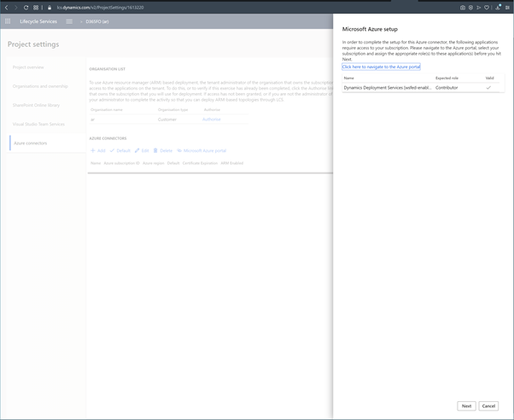Image resolution: width=514 pixels, height=420 pixels.
Task: Click the Authorise link for Customer organisation
Action: pos(211,120)
